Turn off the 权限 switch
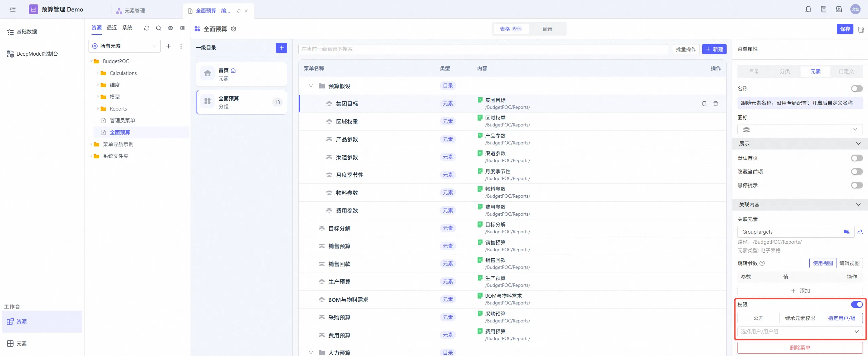Image resolution: width=868 pixels, height=356 pixels. (x=857, y=304)
